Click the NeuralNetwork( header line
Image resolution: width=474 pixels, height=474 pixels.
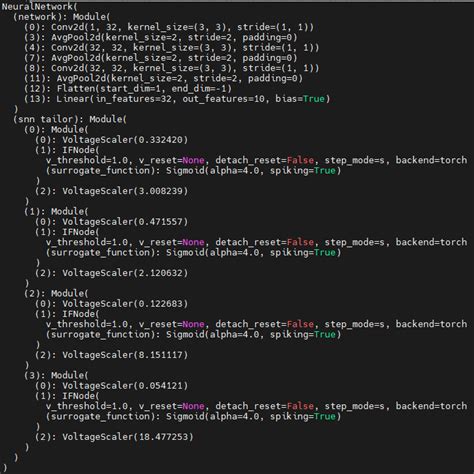click(x=37, y=6)
